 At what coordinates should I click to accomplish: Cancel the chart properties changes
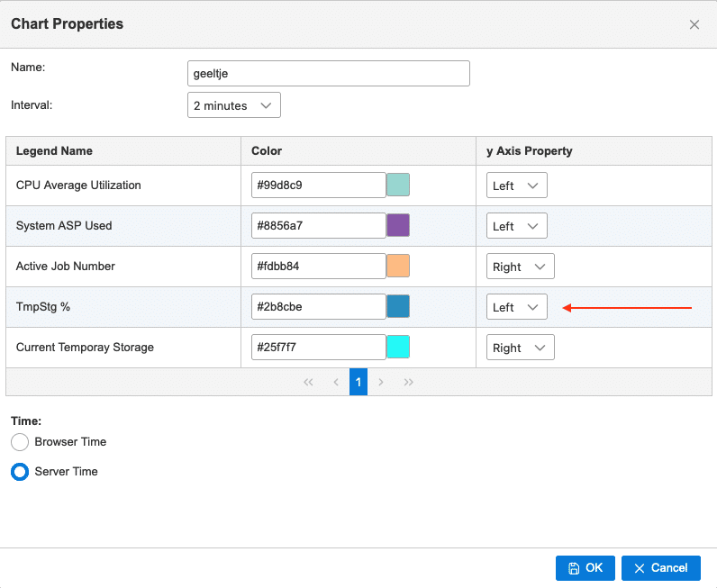coord(660,567)
